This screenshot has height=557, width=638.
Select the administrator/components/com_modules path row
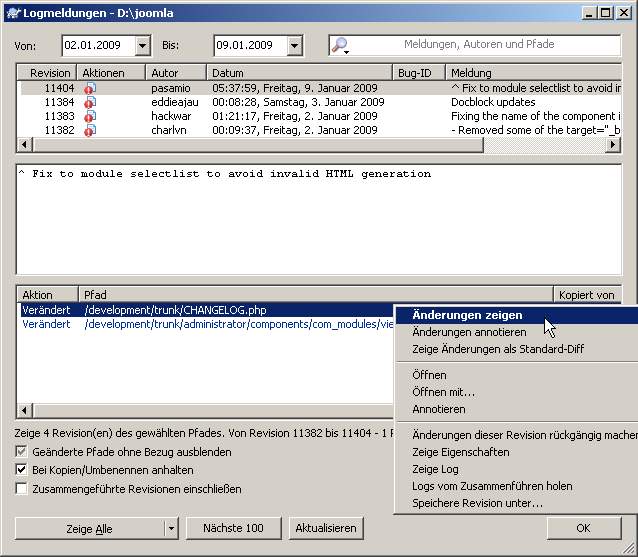click(x=207, y=324)
